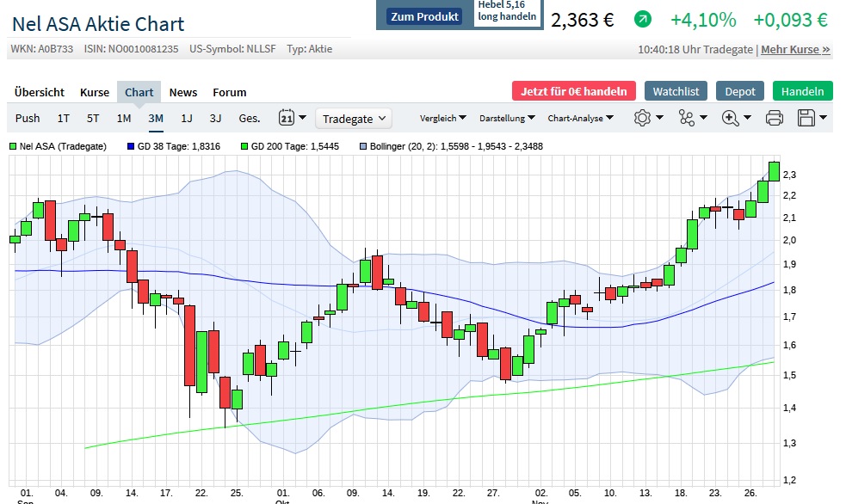Click the Zum Produkt button

(424, 16)
